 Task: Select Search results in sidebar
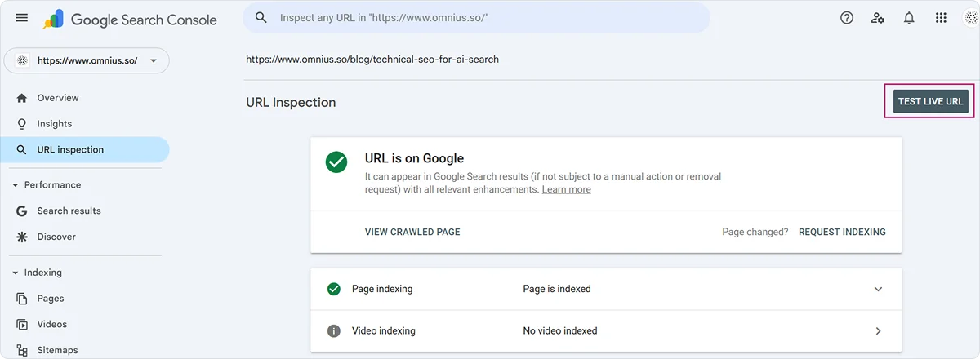tap(69, 211)
